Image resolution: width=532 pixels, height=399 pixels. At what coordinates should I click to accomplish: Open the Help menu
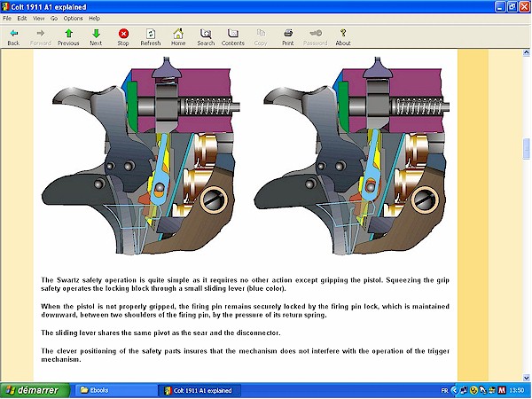point(94,19)
